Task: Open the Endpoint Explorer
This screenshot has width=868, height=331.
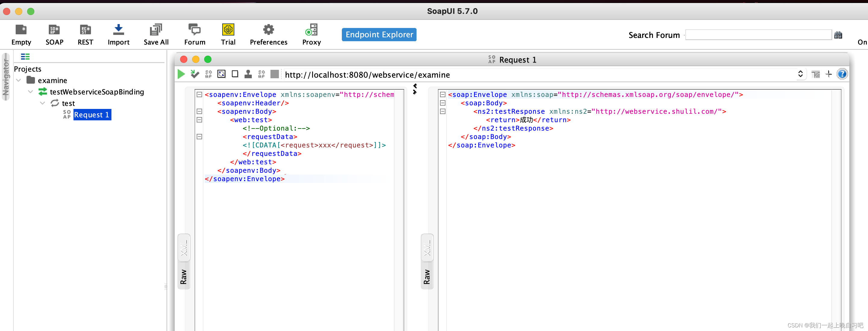Action: 379,34
